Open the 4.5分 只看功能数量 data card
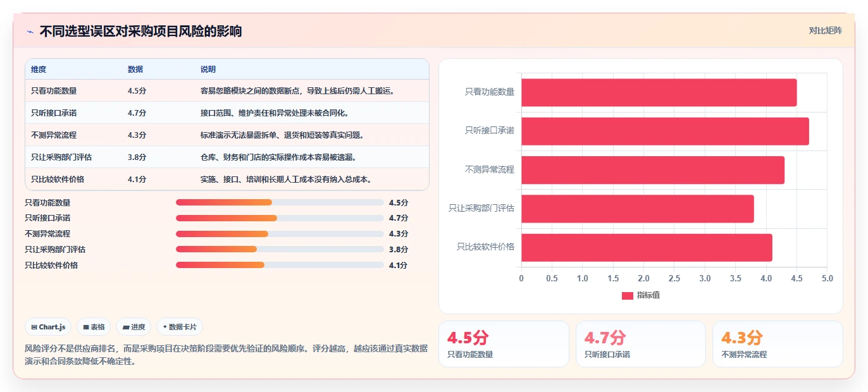This screenshot has width=868, height=392. pyautogui.click(x=504, y=344)
